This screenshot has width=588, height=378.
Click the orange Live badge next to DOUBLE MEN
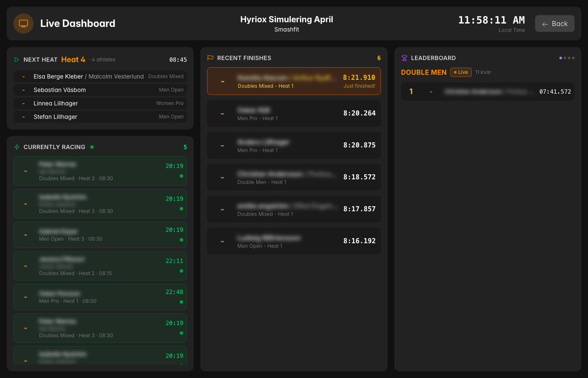pos(461,72)
